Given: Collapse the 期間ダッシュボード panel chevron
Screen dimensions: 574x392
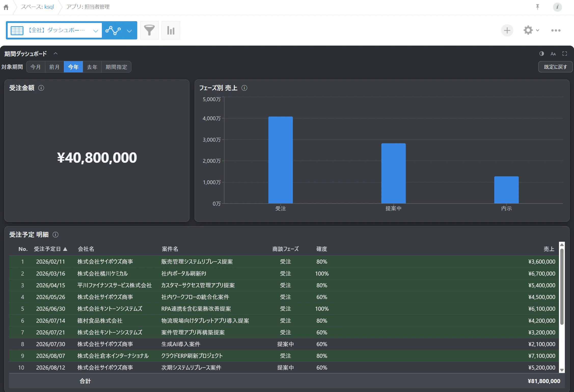Looking at the screenshot, I should click(x=56, y=53).
